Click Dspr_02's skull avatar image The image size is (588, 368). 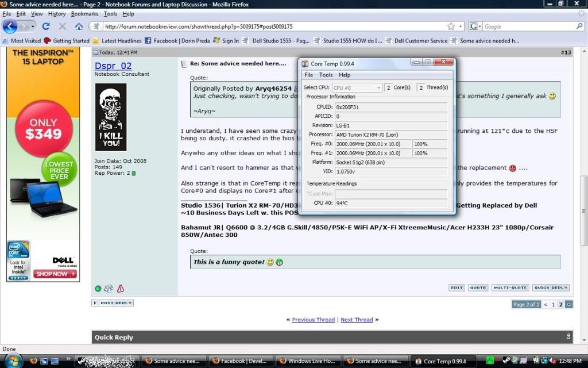pos(111,117)
